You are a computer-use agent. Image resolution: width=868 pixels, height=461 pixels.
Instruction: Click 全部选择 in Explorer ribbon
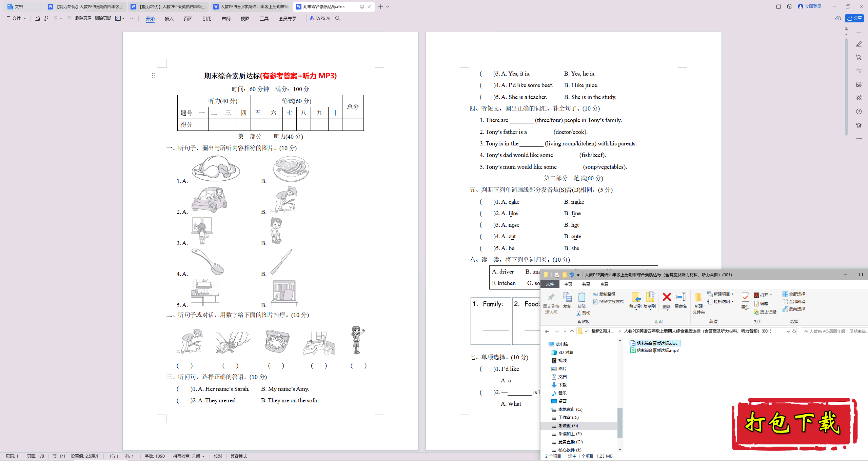pos(794,294)
